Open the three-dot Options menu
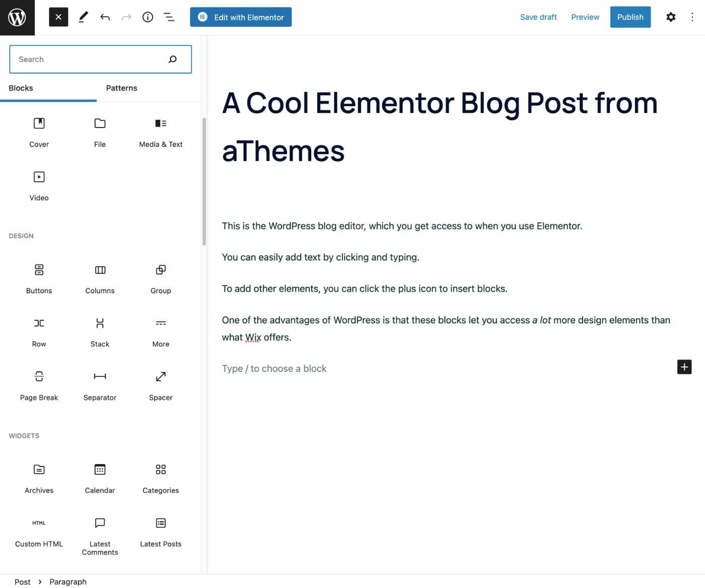Screen dimensions: 705x588 point(692,17)
